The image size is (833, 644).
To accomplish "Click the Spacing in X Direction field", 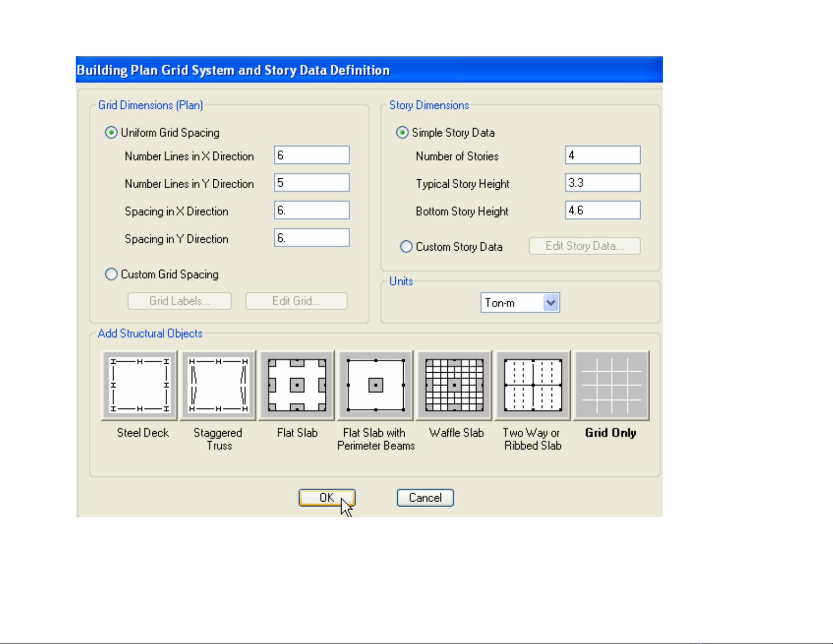I will pos(312,210).
